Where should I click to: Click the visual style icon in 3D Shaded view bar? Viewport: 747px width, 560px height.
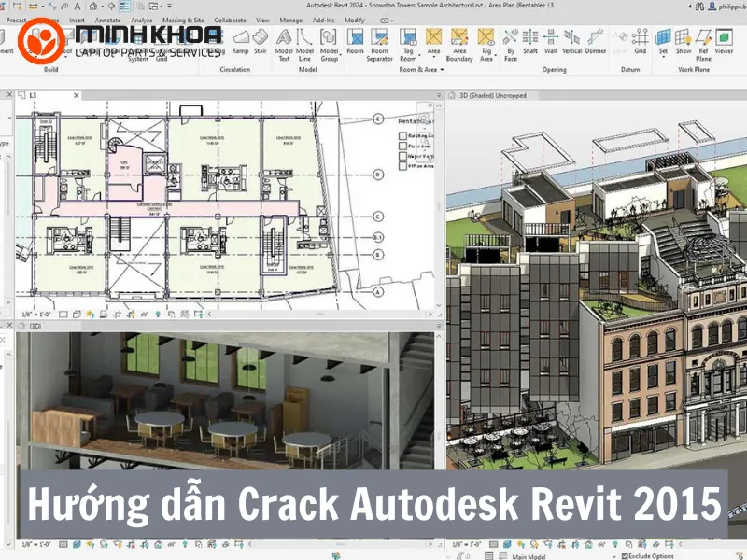[507, 544]
